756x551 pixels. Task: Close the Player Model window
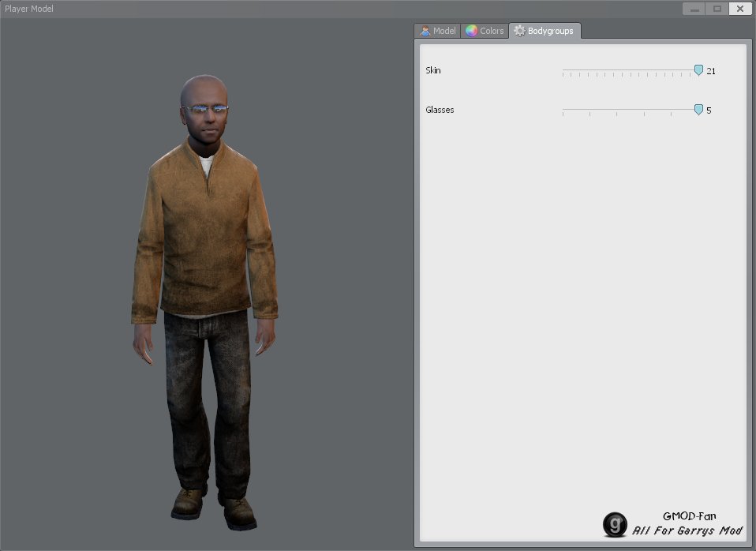coord(740,9)
